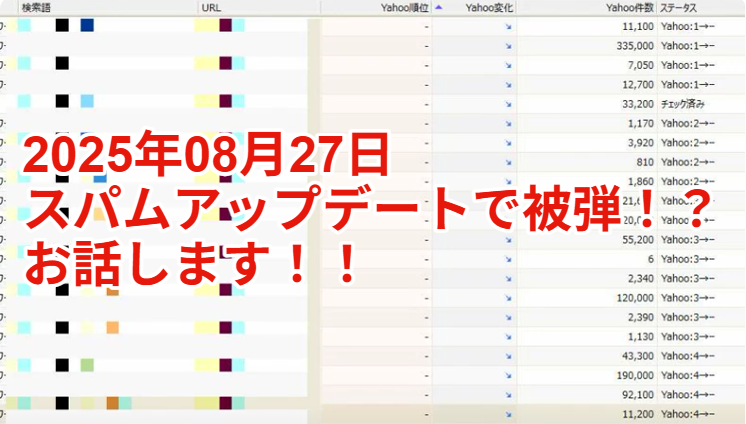This screenshot has height=424, width=746.
Task: Select the チェック済み status cell
Action: click(684, 103)
